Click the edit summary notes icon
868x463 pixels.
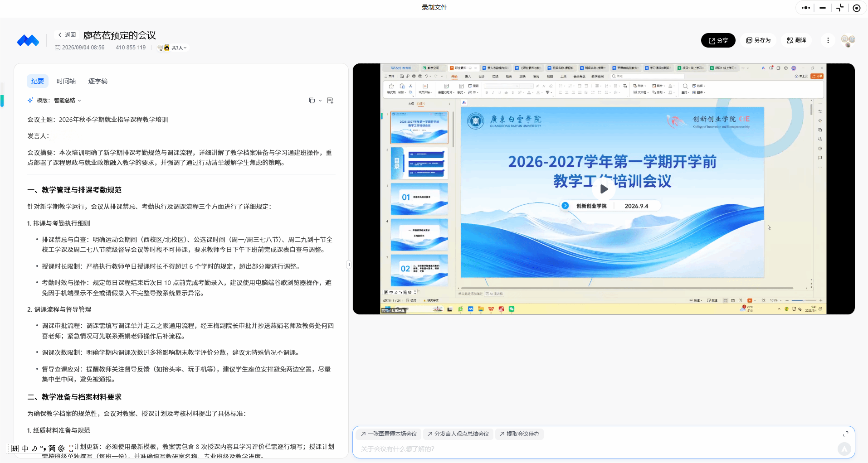tap(330, 101)
